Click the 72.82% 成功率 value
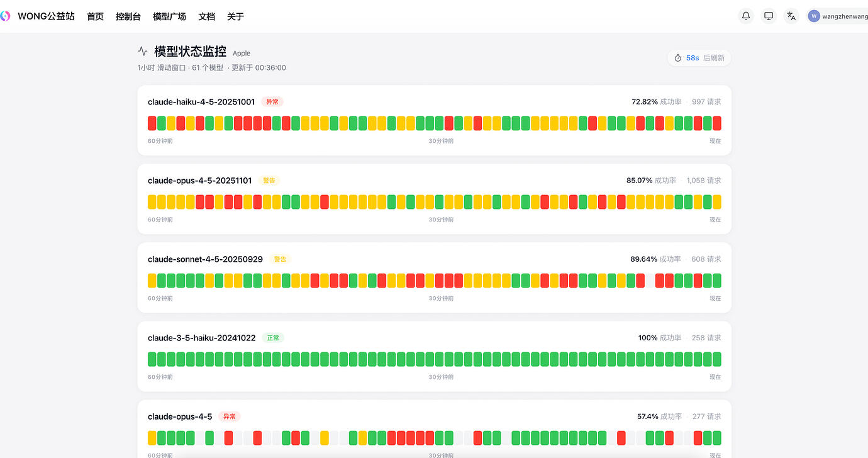This screenshot has width=868, height=458. point(657,102)
